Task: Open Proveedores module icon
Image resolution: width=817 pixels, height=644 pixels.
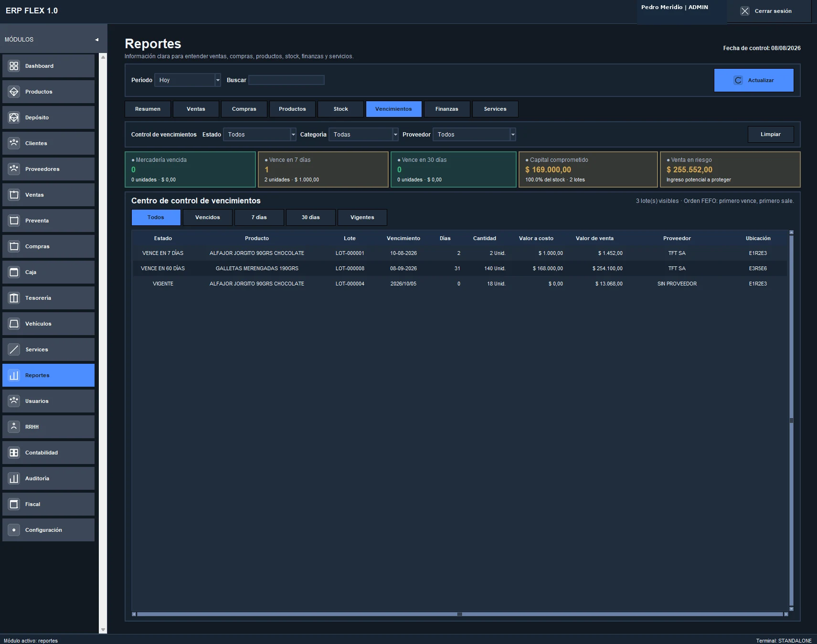Action: pyautogui.click(x=14, y=169)
